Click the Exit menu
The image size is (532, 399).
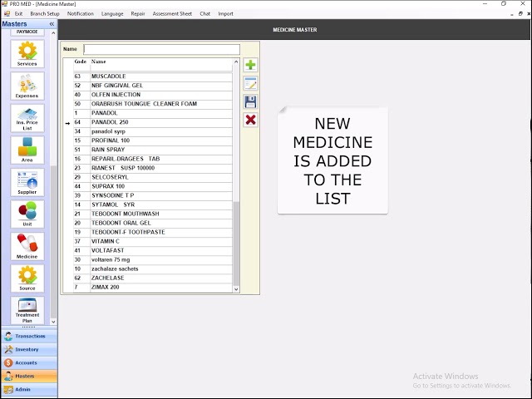click(18, 13)
